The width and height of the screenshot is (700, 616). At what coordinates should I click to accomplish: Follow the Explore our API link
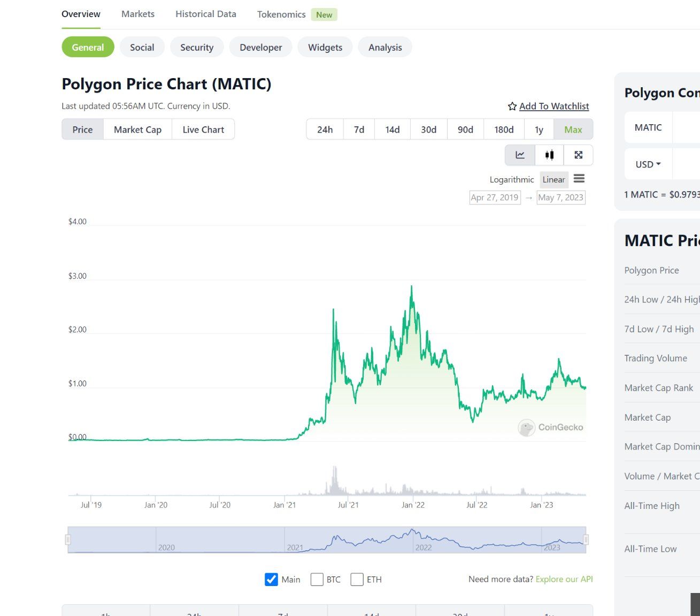click(564, 579)
